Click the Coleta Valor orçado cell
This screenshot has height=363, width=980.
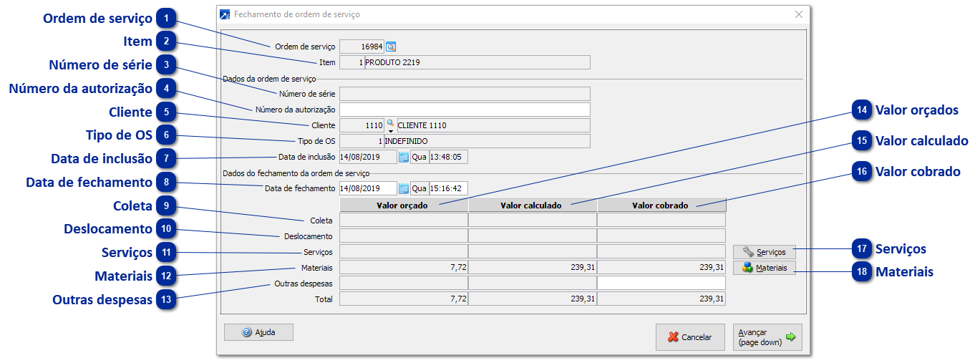404,221
